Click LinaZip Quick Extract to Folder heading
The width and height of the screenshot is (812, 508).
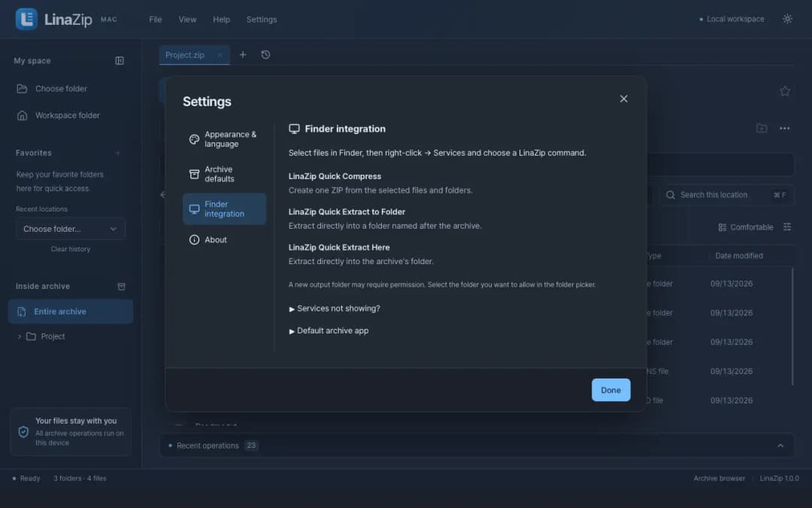click(347, 211)
